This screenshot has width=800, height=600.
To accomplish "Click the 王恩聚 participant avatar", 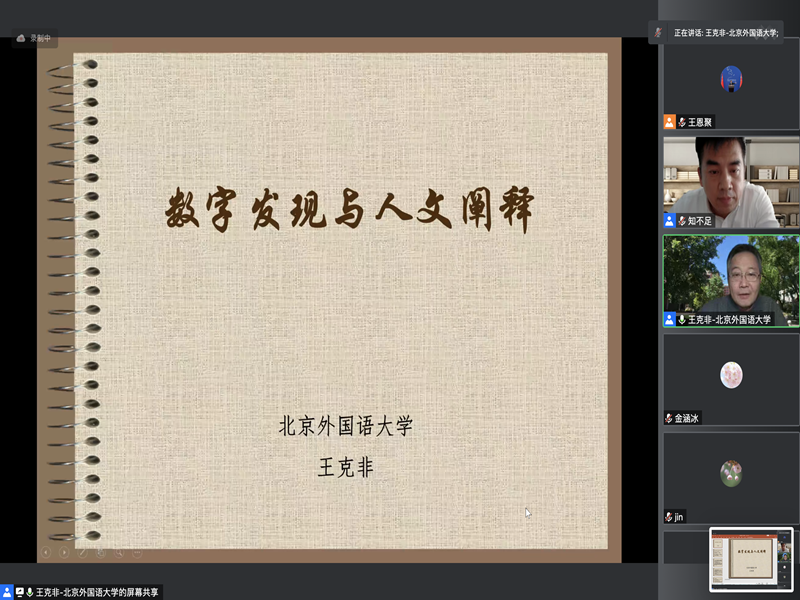I will click(731, 78).
